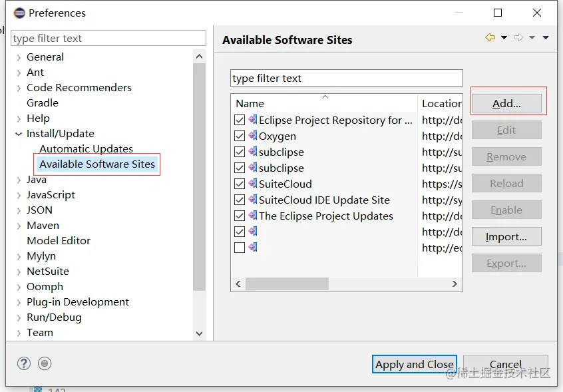563x392 pixels.
Task: Click the horizontal scrollbar thumb in sites table
Action: click(287, 284)
